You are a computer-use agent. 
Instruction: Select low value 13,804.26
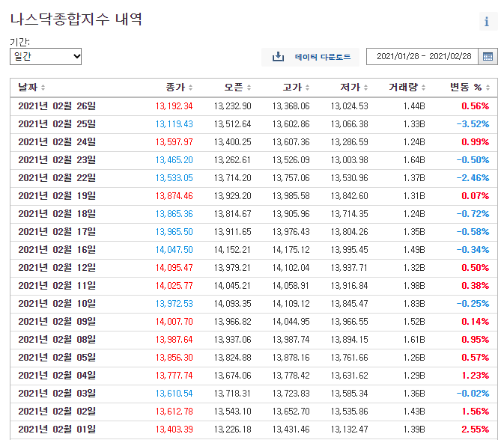[350, 232]
